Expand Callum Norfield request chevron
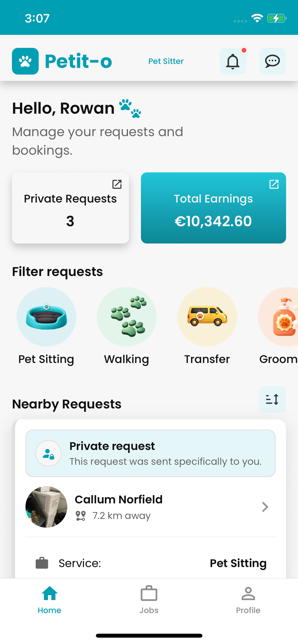The height and width of the screenshot is (644, 298). pos(265,507)
